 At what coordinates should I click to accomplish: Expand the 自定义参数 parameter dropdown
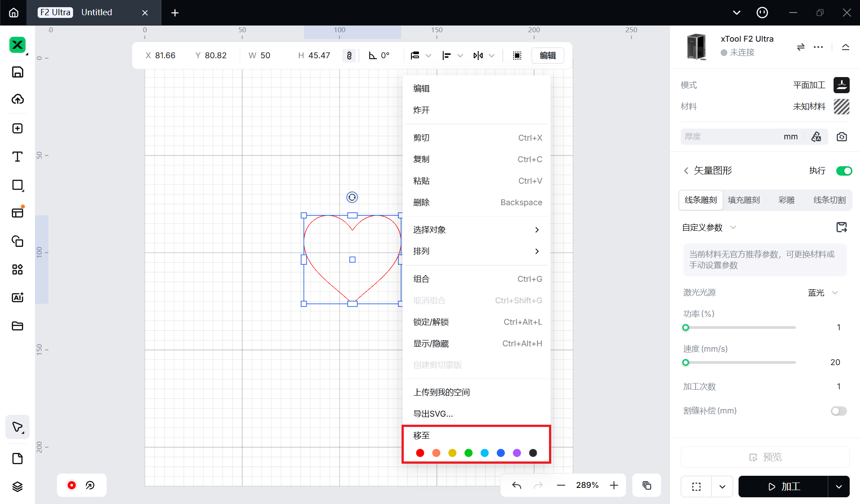point(733,227)
